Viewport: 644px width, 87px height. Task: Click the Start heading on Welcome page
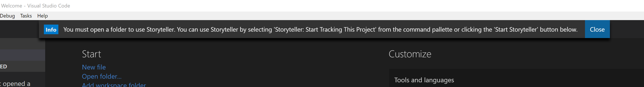92,54
